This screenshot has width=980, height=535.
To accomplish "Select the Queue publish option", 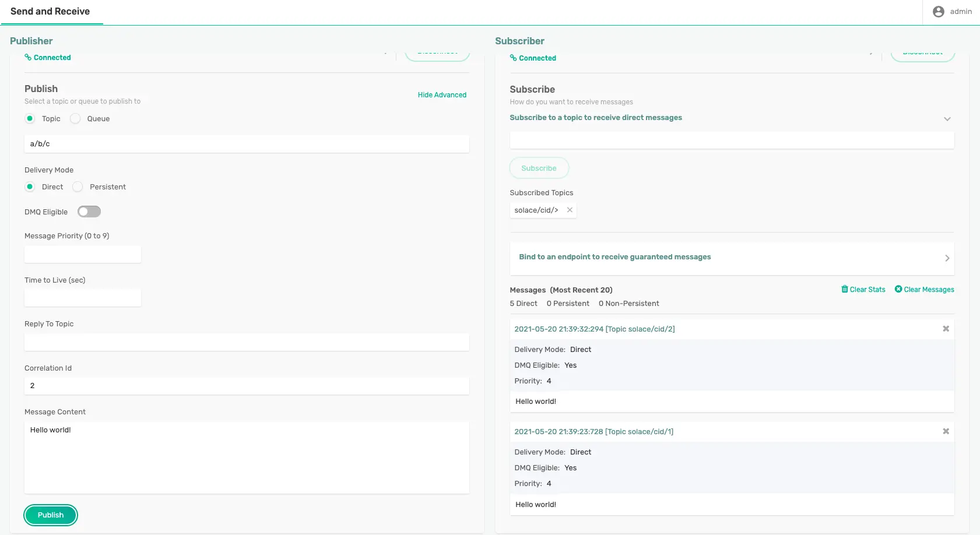I will tap(75, 118).
